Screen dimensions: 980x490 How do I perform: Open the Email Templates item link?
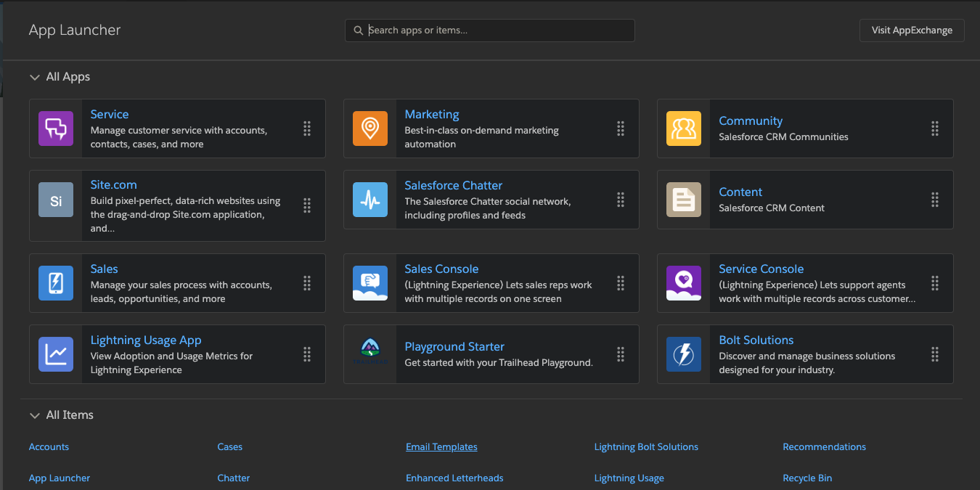pyautogui.click(x=441, y=446)
